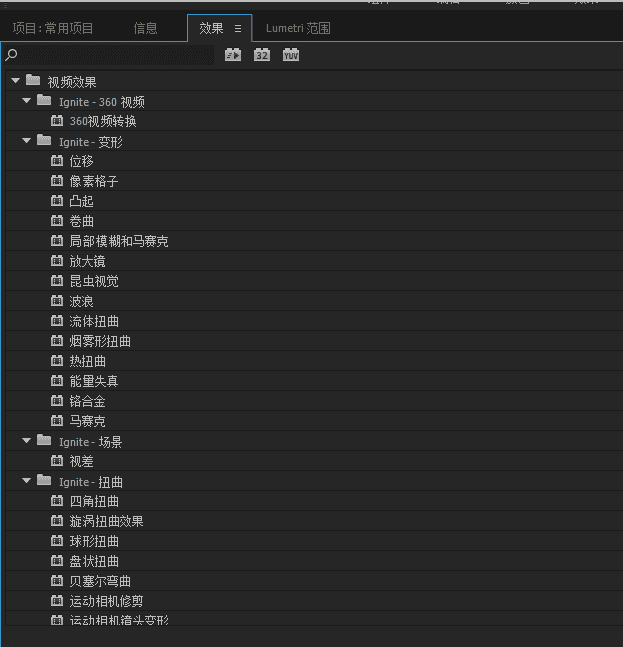
Task: Click the Ignite - 360 视频 folder icon
Action: pyautogui.click(x=44, y=100)
